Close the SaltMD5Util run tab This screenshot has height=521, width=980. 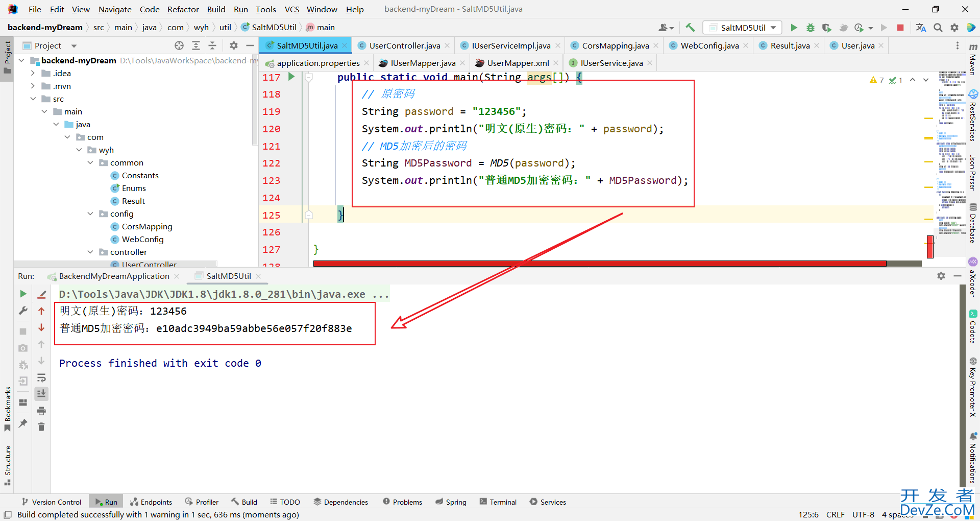[258, 276]
